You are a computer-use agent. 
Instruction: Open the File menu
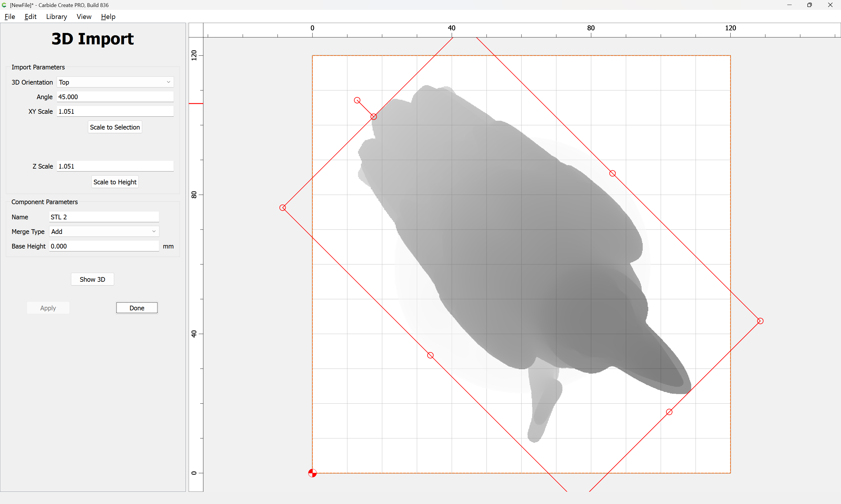click(10, 17)
